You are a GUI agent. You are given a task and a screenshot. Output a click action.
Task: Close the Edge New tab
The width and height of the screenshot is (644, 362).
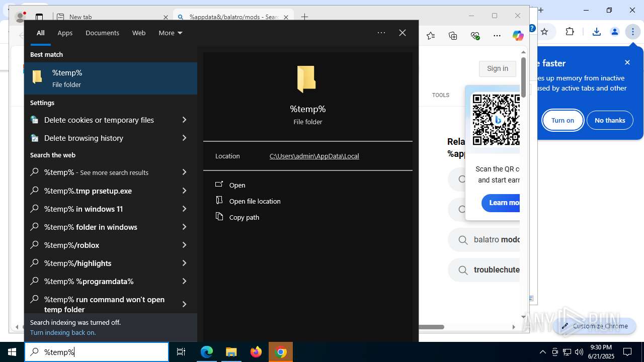pyautogui.click(x=166, y=17)
